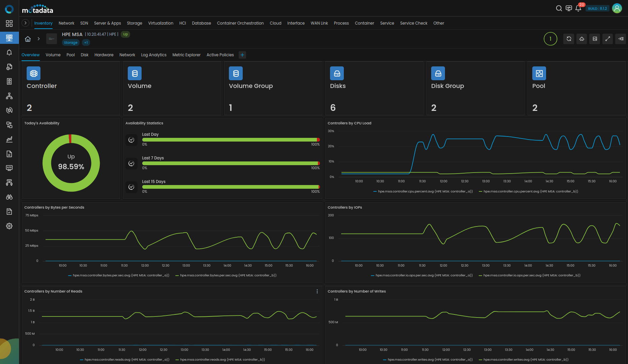Image resolution: width=628 pixels, height=364 pixels.
Task: Expand the +1 additional tags badge
Action: point(86,42)
